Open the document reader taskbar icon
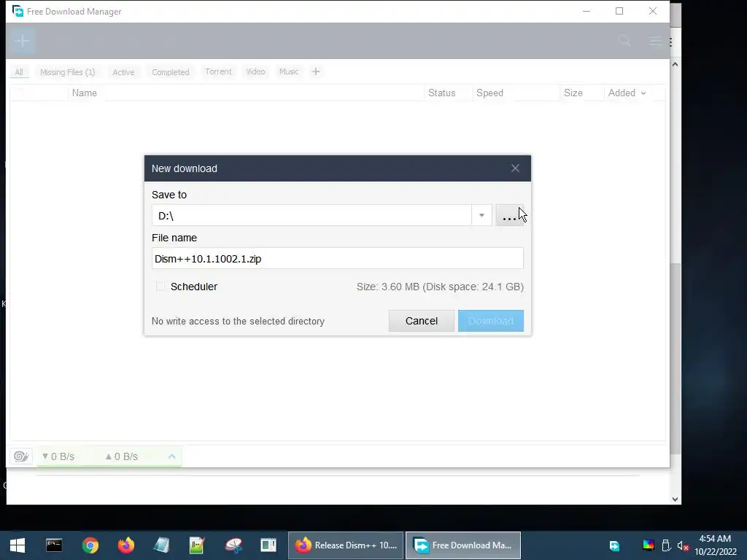 pos(268,545)
